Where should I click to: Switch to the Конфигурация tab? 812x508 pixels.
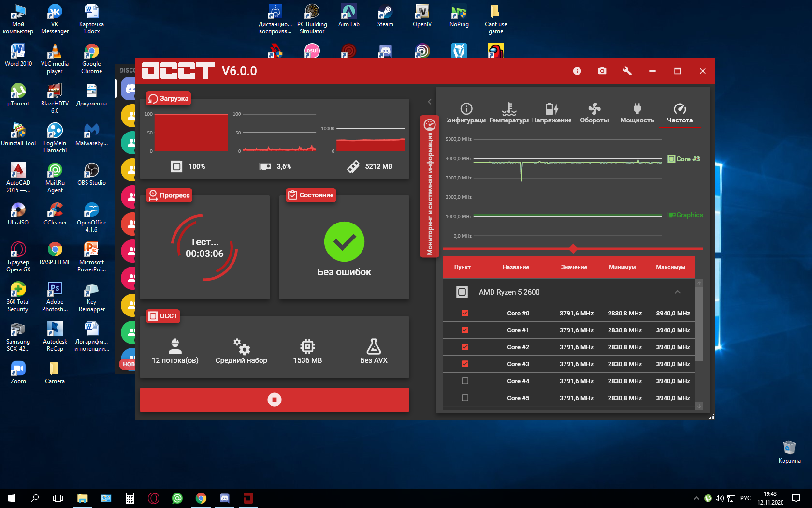pyautogui.click(x=466, y=113)
